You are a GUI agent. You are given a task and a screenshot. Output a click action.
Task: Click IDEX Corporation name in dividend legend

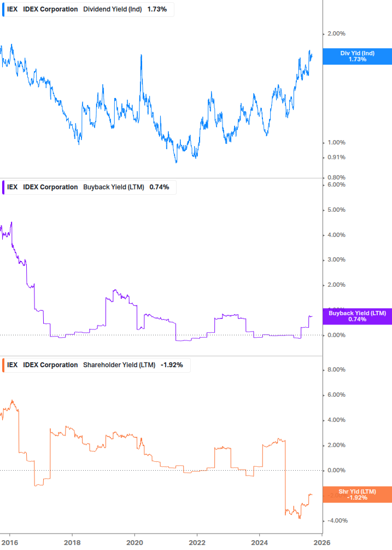(50, 9)
